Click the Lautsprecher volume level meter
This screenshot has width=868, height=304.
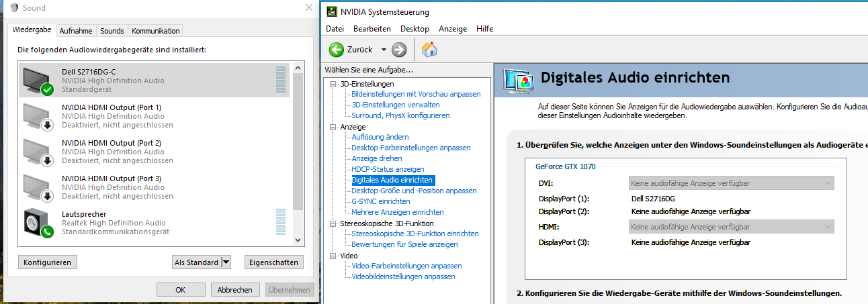[x=281, y=222]
